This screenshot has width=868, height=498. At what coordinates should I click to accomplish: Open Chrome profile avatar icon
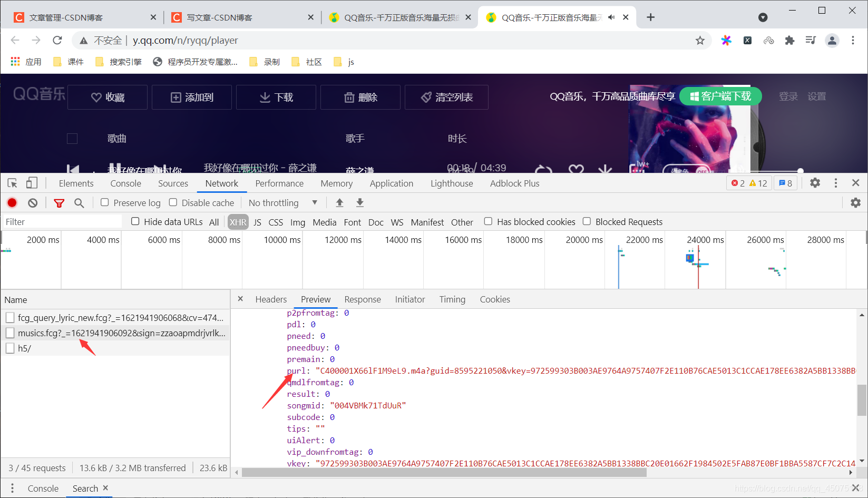[x=832, y=41]
